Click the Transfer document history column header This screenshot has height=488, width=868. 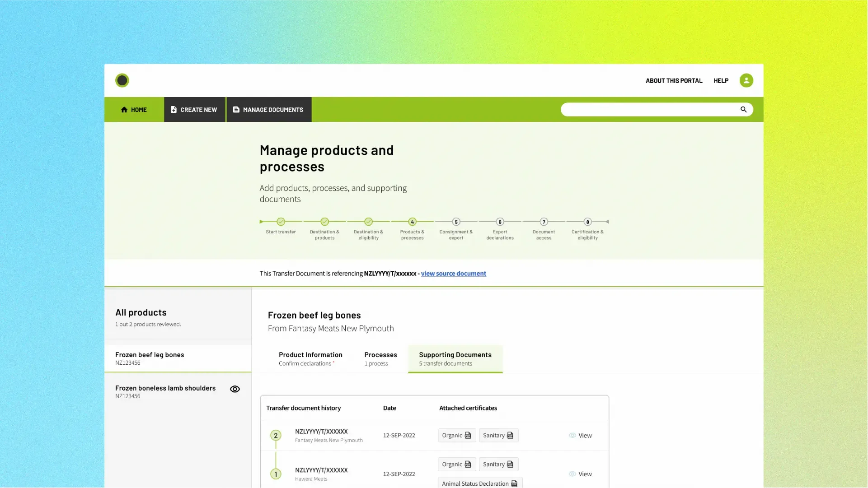303,408
